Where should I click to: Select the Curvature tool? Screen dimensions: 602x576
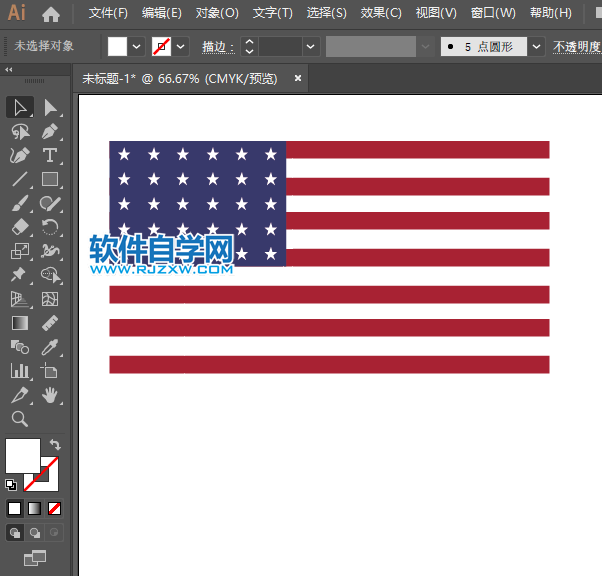[20, 156]
